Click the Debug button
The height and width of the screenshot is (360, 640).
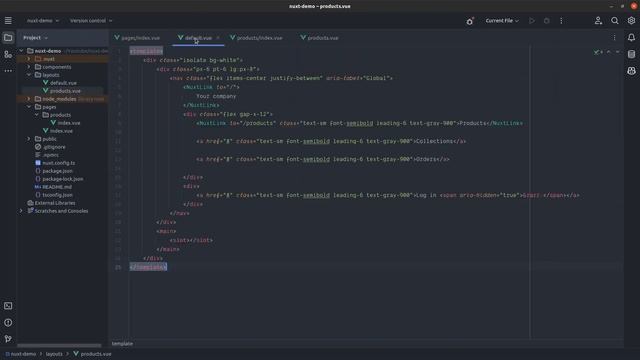point(547,20)
